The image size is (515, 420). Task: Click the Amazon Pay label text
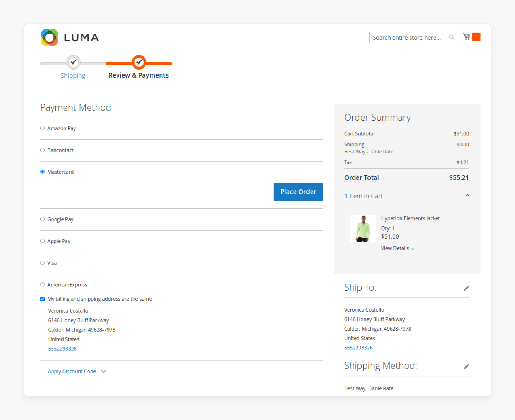(x=61, y=129)
